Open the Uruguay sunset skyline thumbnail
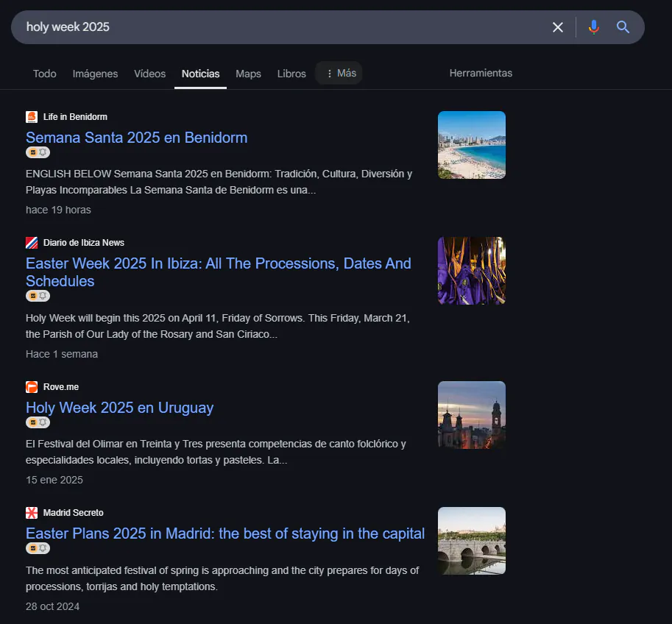The image size is (672, 624). (471, 415)
